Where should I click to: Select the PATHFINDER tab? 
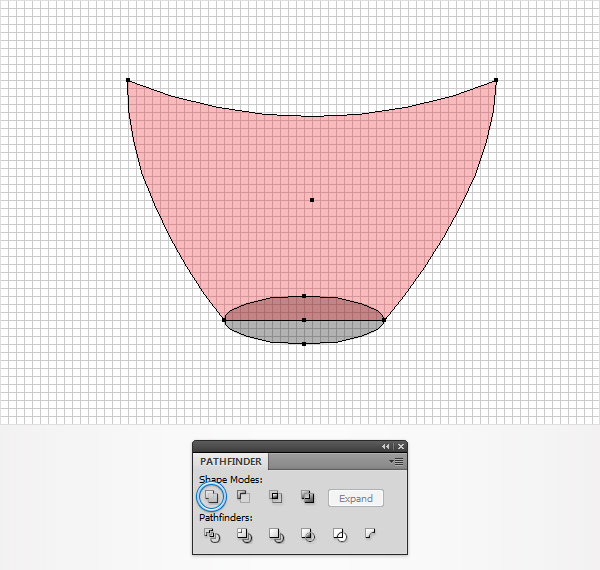(231, 462)
